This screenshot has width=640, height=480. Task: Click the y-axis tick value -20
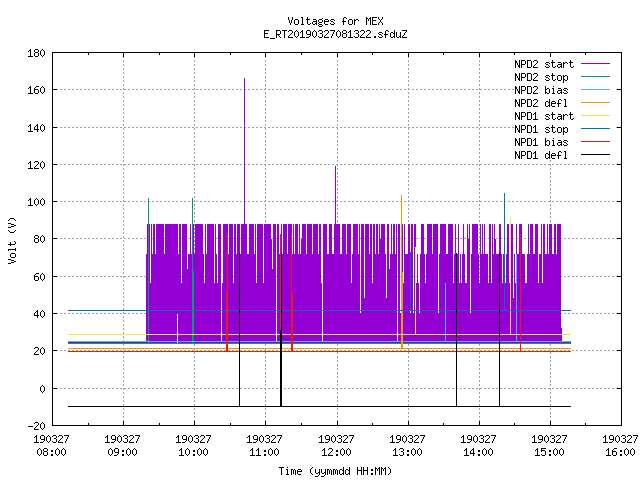click(36, 426)
